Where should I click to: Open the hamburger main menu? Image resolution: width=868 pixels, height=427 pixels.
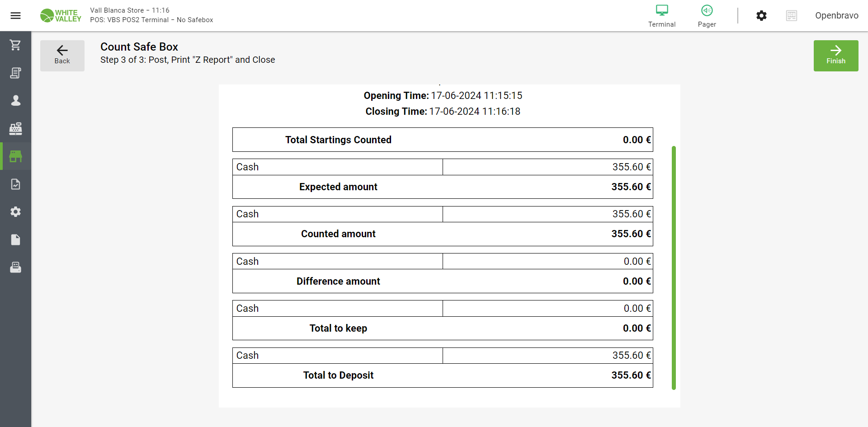(x=15, y=16)
